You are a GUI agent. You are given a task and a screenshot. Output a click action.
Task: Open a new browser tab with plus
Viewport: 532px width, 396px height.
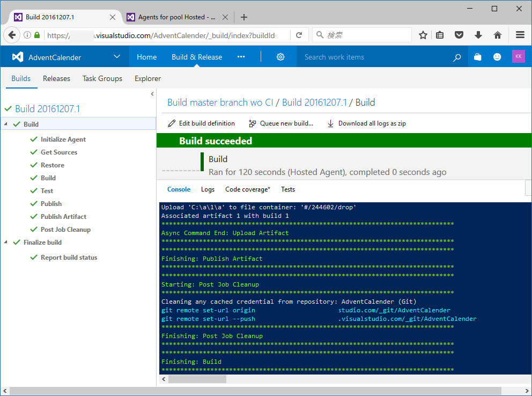tap(243, 17)
